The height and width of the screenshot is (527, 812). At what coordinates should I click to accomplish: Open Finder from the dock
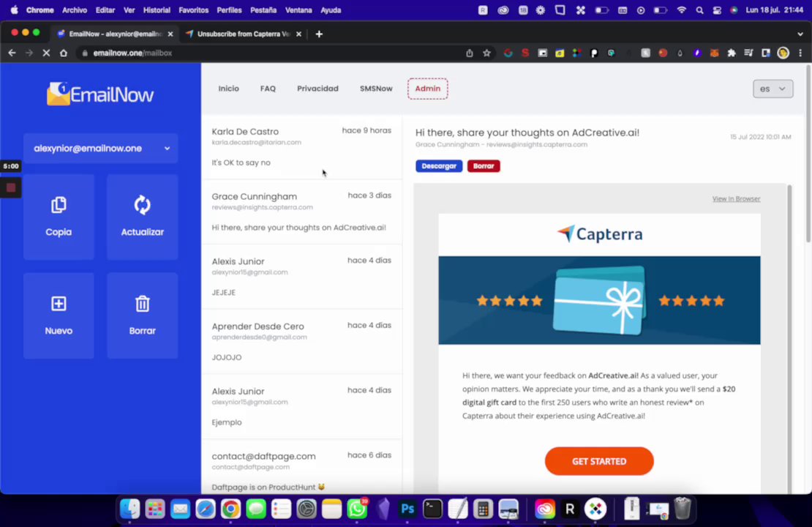[x=129, y=509]
